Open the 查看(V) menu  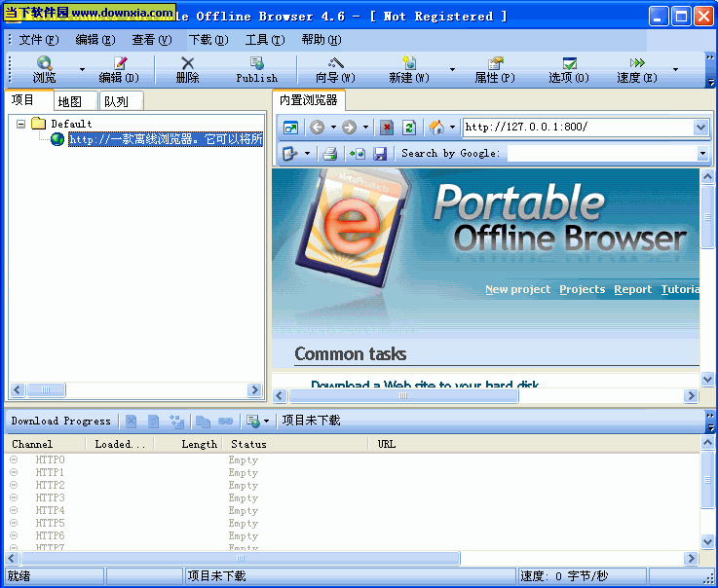tap(152, 40)
